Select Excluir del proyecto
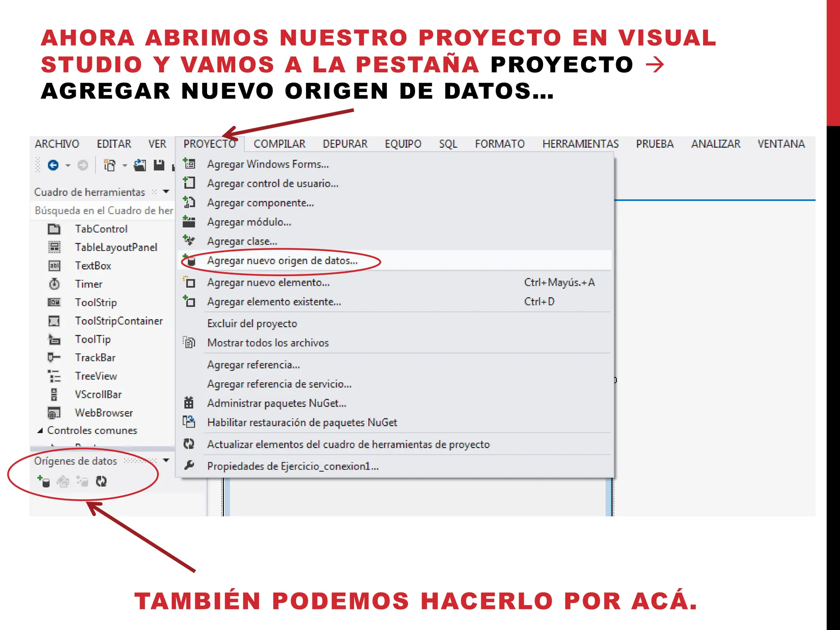This screenshot has height=630, width=840. click(395, 324)
